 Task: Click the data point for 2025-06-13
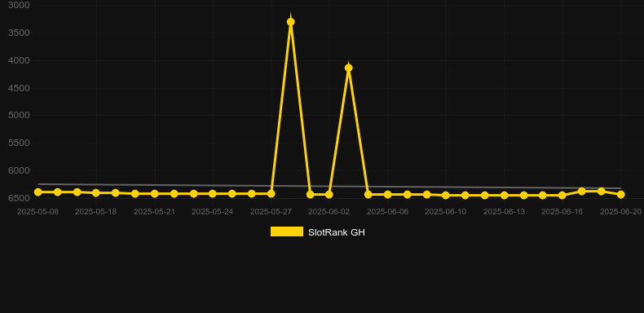point(505,195)
